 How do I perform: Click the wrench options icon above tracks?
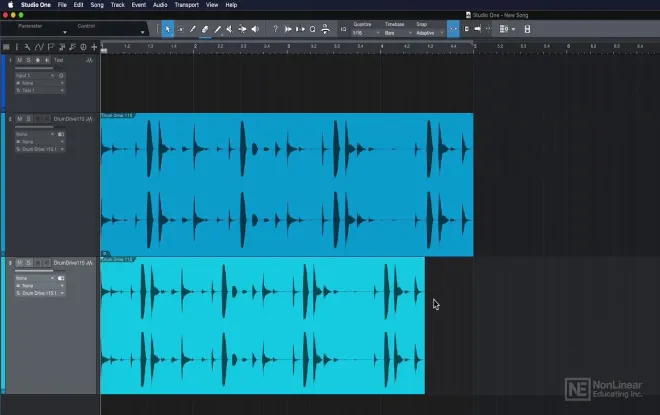27,47
